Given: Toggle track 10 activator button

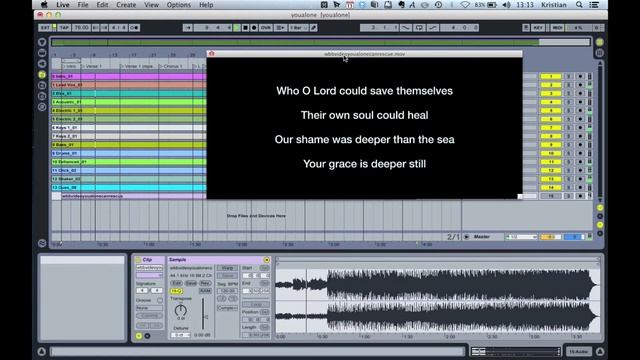Looking at the screenshot, I should [x=550, y=153].
